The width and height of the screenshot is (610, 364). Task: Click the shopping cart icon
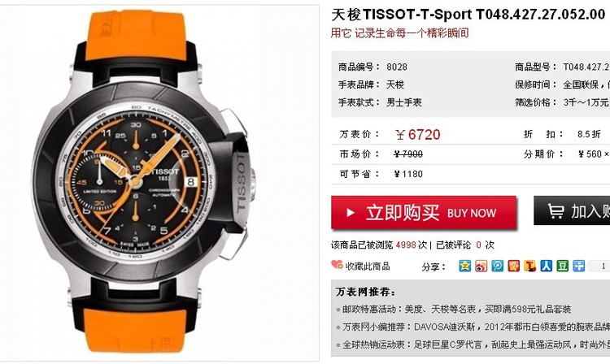pyautogui.click(x=556, y=210)
